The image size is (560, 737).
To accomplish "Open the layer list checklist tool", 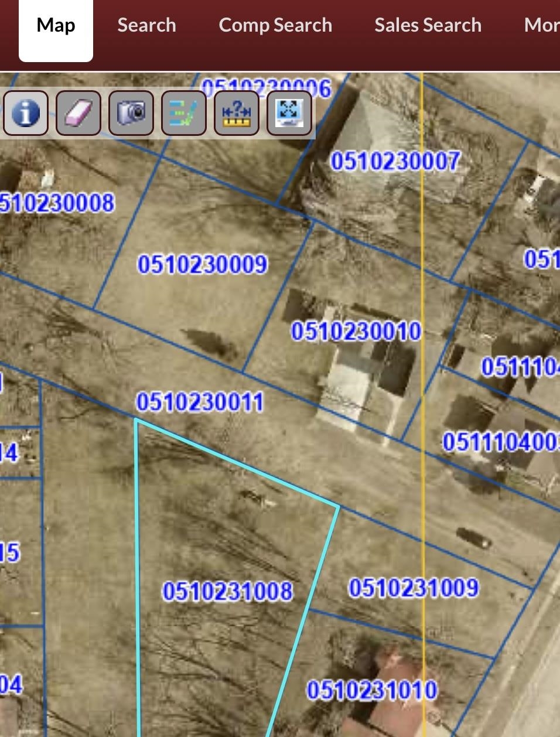I will 183,112.
